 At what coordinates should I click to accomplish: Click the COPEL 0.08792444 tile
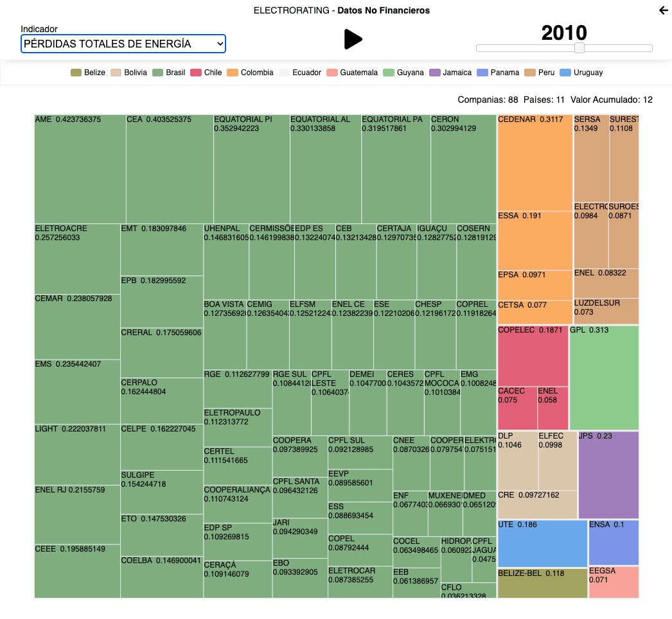pyautogui.click(x=360, y=550)
